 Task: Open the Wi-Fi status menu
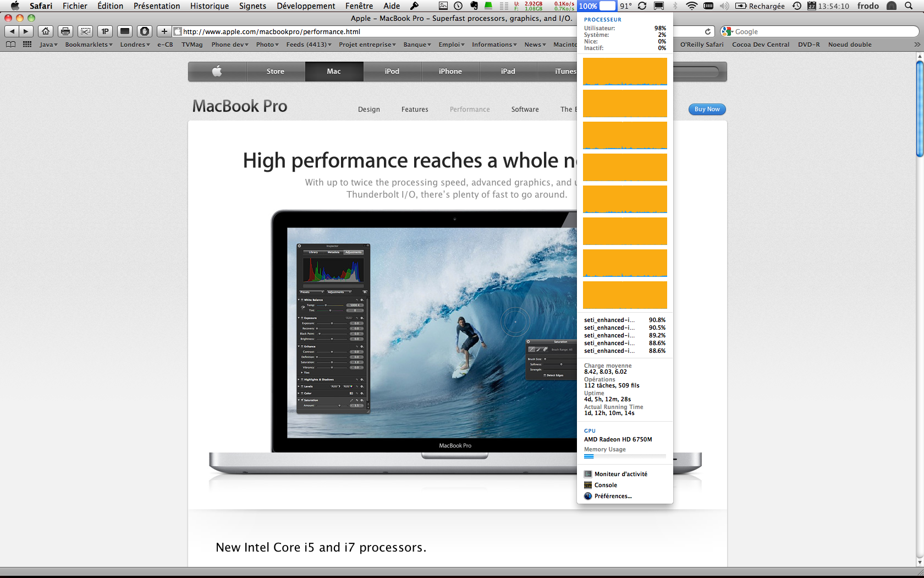tap(692, 6)
